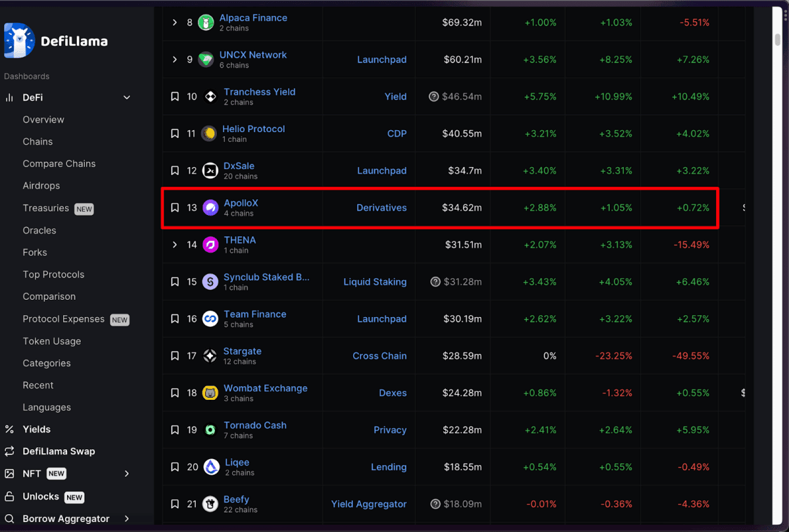789x532 pixels.
Task: Click the UNCX Network logo
Action: 206,60
